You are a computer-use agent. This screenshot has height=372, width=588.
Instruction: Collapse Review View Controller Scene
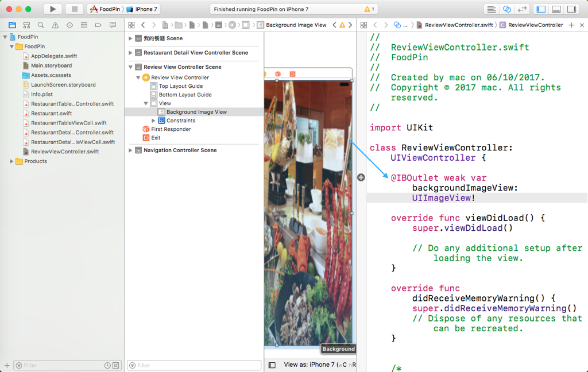(130, 67)
